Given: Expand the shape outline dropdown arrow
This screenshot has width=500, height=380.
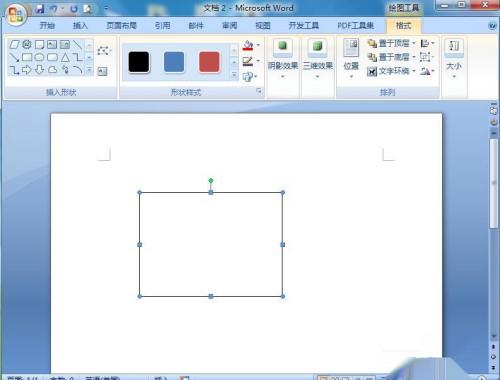Looking at the screenshot, I should (258, 61).
